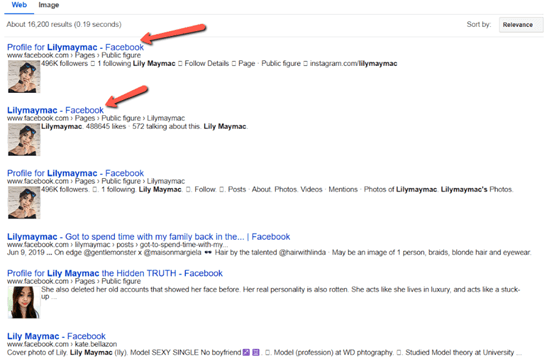Click the 'Sort by:' label
Screen dimensions: 546x360
coord(479,24)
